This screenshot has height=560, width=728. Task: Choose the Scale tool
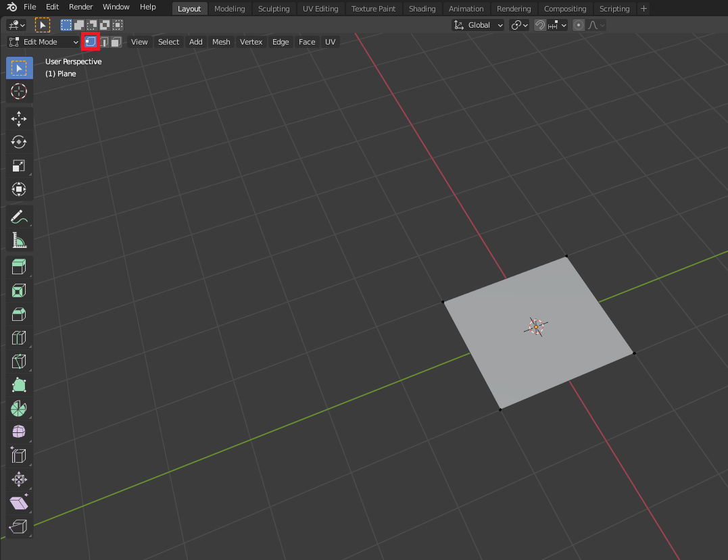(x=19, y=166)
